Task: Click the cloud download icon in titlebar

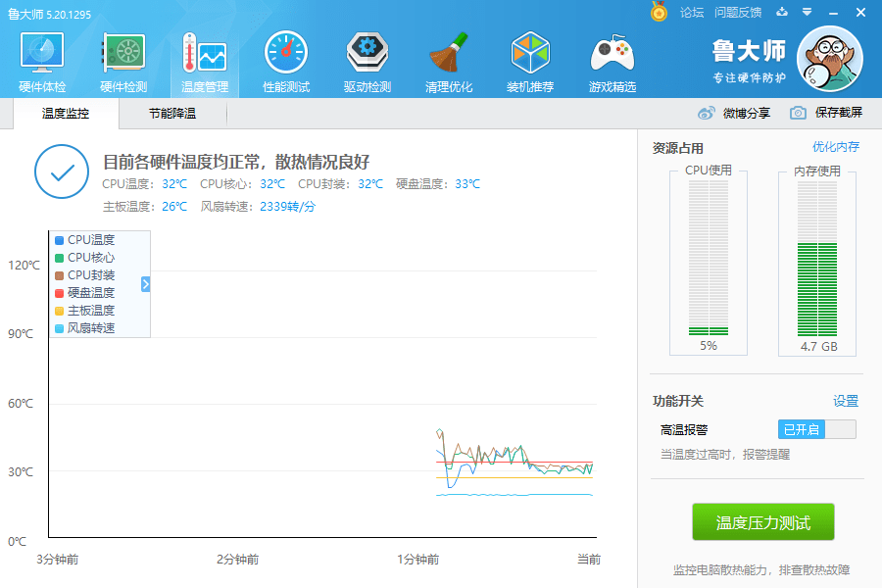Action: coord(779,14)
